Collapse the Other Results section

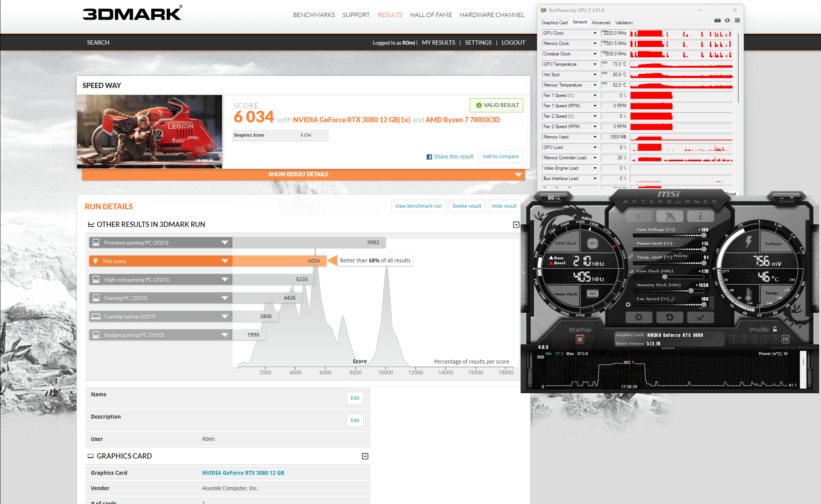click(x=516, y=225)
